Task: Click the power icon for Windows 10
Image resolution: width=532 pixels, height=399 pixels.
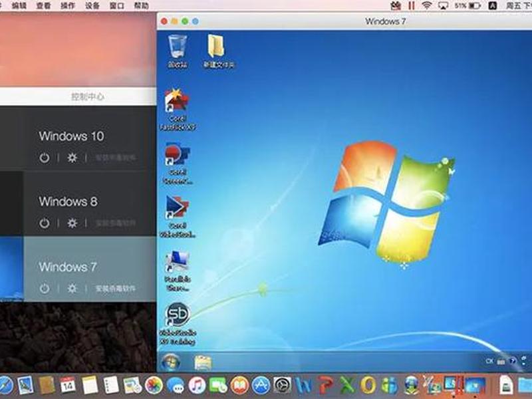Action: [x=44, y=158]
